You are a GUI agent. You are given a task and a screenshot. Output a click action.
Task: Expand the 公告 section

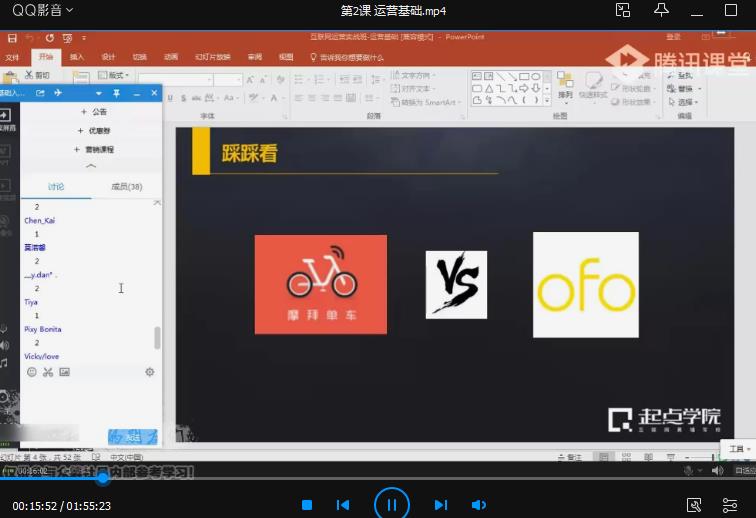[94, 112]
